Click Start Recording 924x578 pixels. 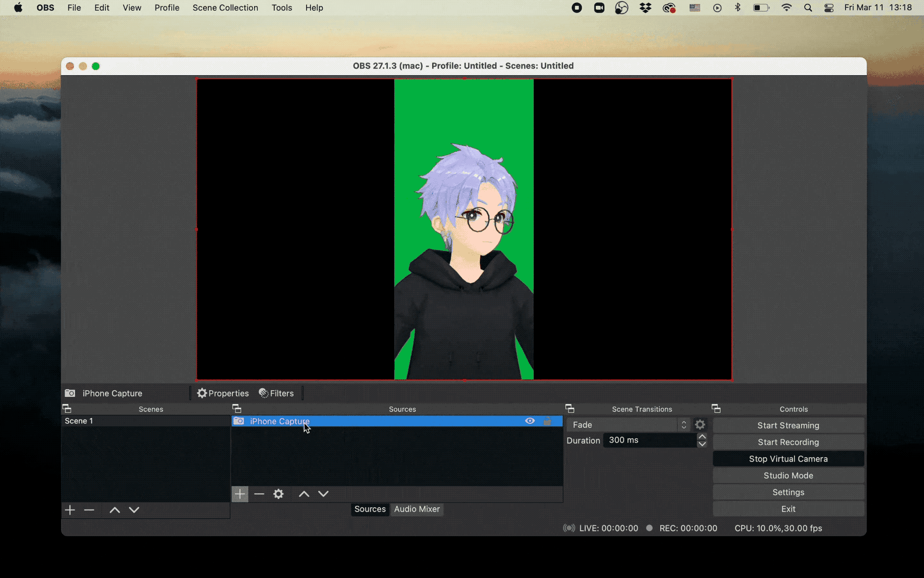[x=788, y=442]
